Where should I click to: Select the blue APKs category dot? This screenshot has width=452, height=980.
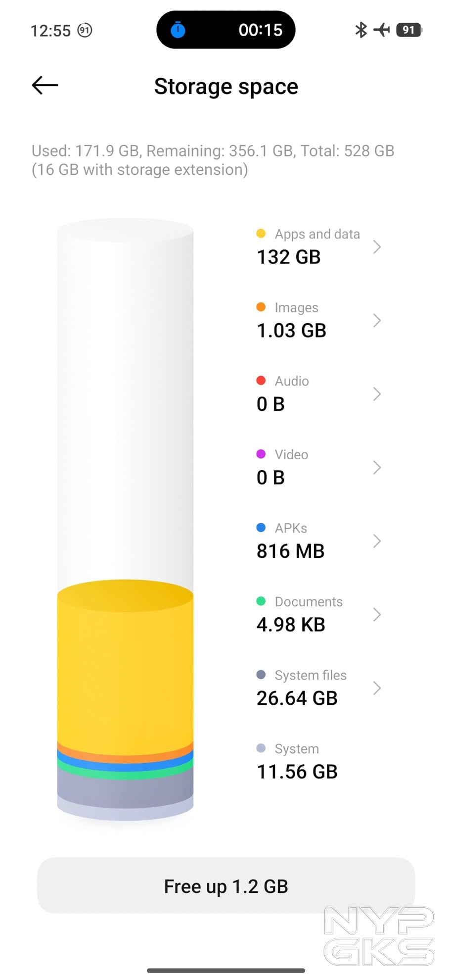point(261,528)
